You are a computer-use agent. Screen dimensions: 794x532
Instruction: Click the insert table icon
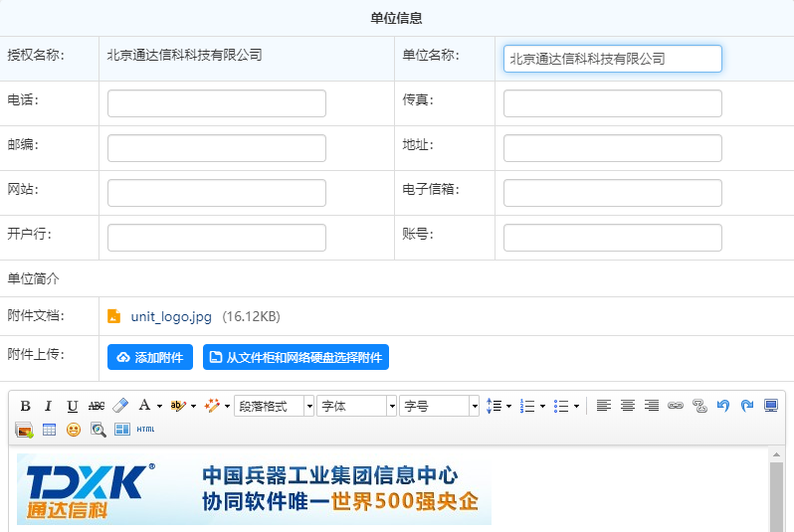(x=49, y=430)
